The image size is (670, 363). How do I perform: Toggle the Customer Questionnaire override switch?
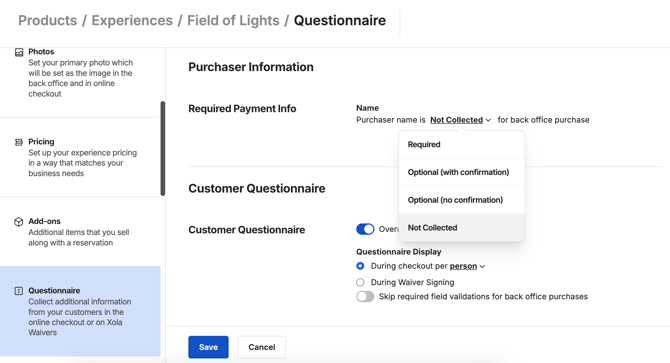pyautogui.click(x=365, y=229)
